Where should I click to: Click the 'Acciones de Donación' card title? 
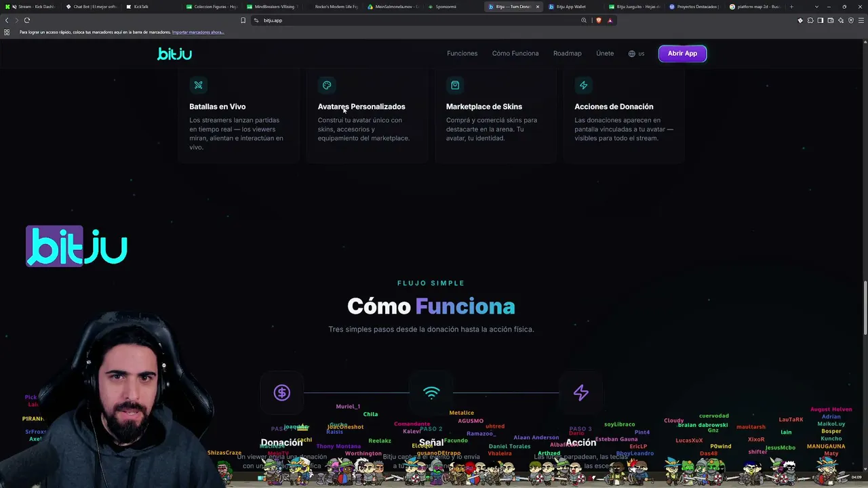click(614, 106)
